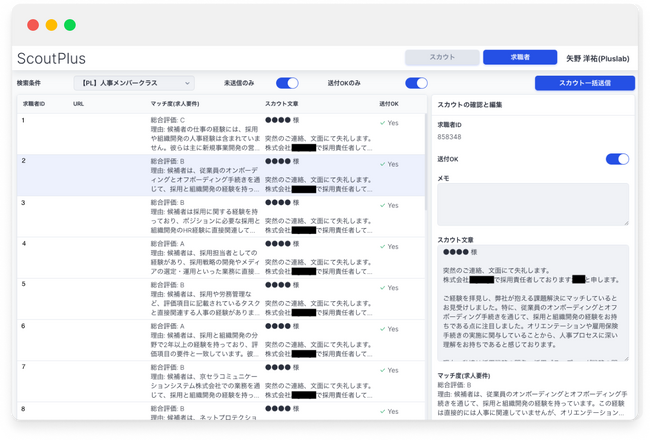Click the checkmark icon in row 6
Image resolution: width=650 pixels, height=441 pixels.
pyautogui.click(x=382, y=329)
